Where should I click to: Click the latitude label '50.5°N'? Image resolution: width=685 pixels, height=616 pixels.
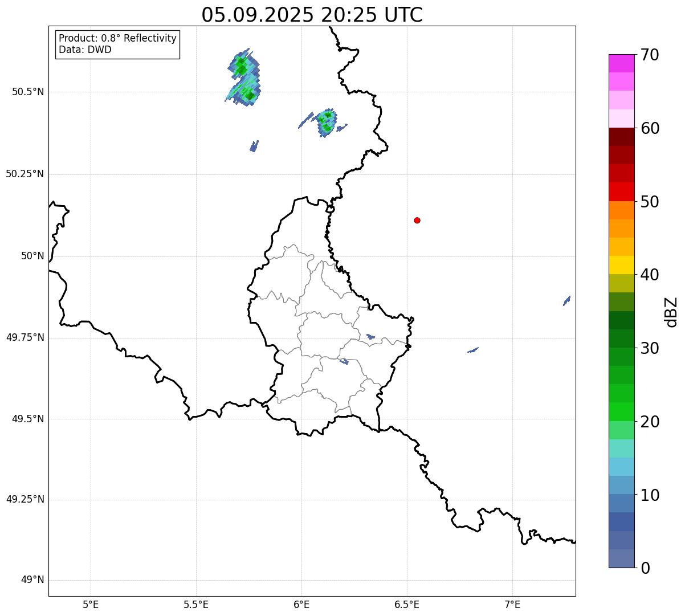tap(28, 92)
